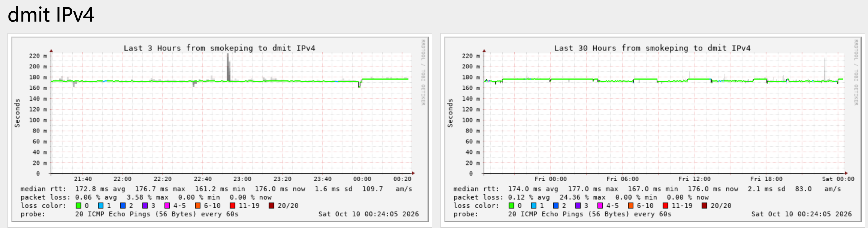Click the "109.7" am/s value
868x228 pixels.
[372, 189]
